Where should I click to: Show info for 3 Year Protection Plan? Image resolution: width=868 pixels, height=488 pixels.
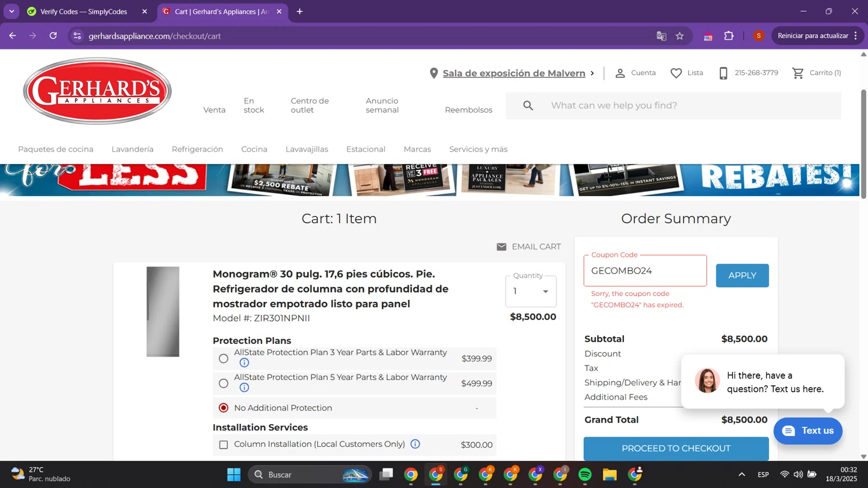coord(244,363)
